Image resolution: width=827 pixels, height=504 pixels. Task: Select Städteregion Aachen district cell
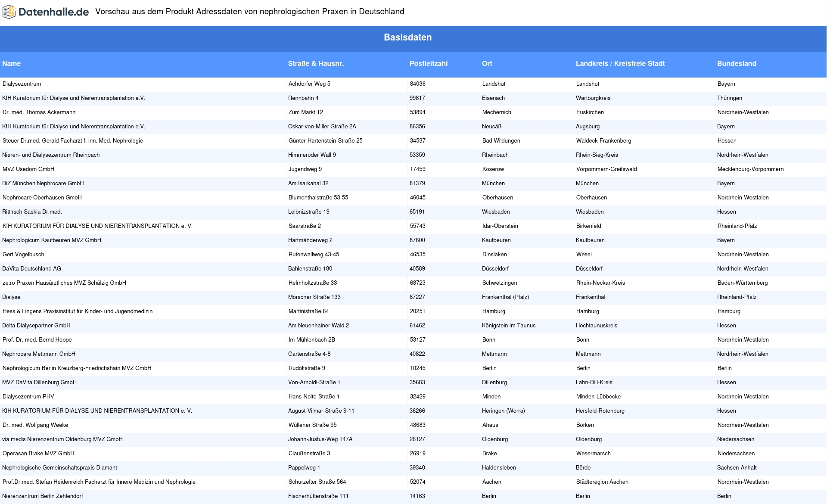tap(602, 482)
